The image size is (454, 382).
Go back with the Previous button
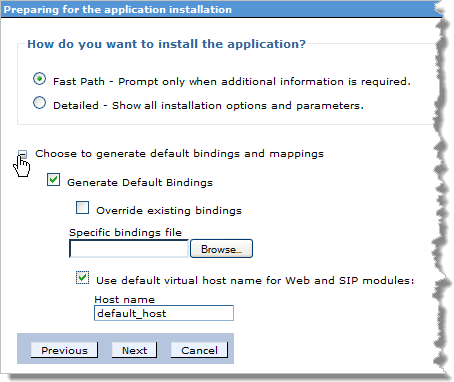point(64,350)
